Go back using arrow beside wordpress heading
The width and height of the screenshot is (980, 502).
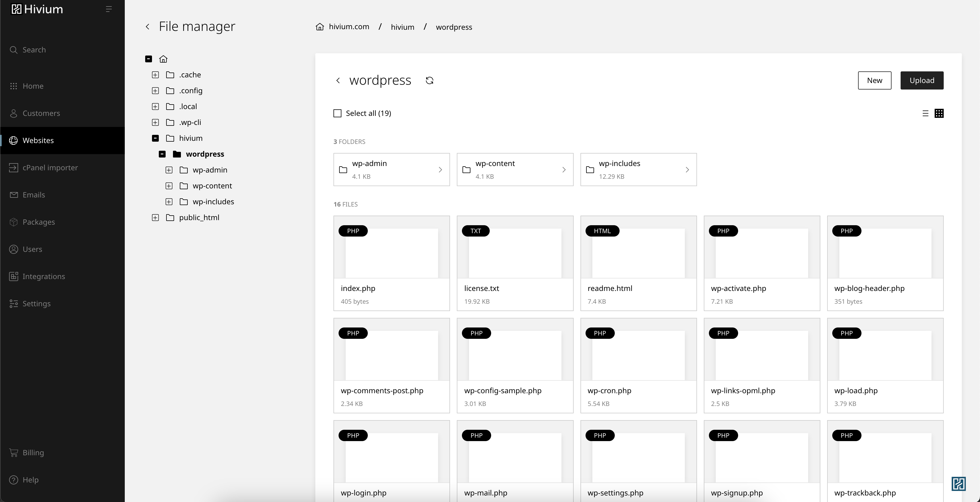pyautogui.click(x=338, y=80)
